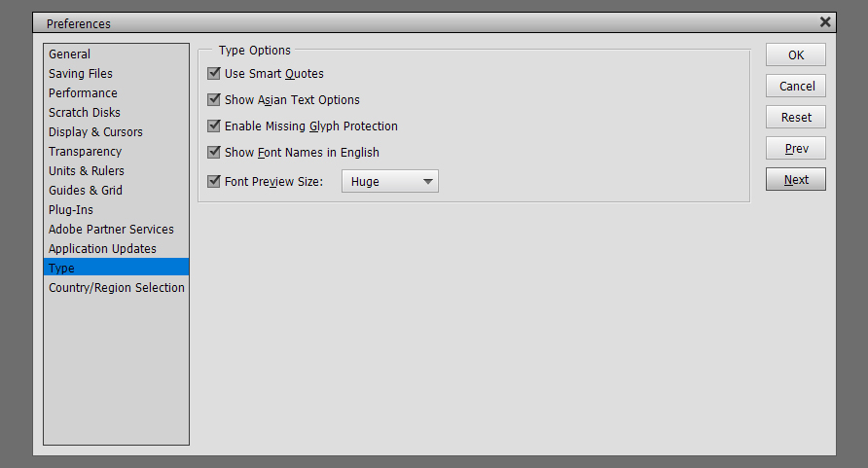Uncheck Use Smart Quotes

[x=214, y=73]
